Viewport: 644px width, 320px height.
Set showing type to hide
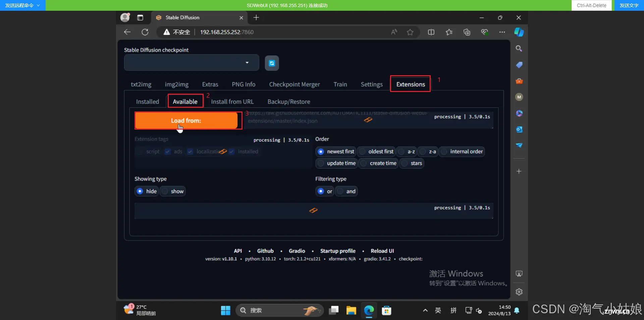click(147, 191)
